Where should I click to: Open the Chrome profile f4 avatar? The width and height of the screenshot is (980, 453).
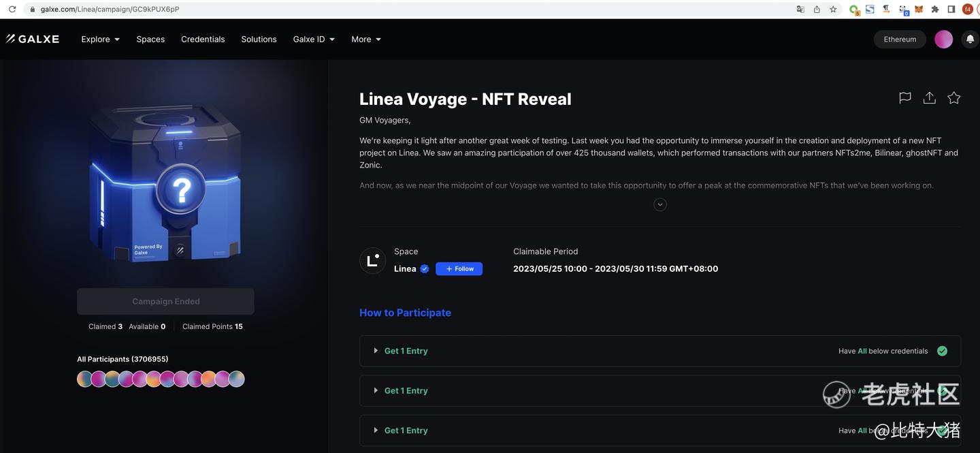click(x=968, y=10)
